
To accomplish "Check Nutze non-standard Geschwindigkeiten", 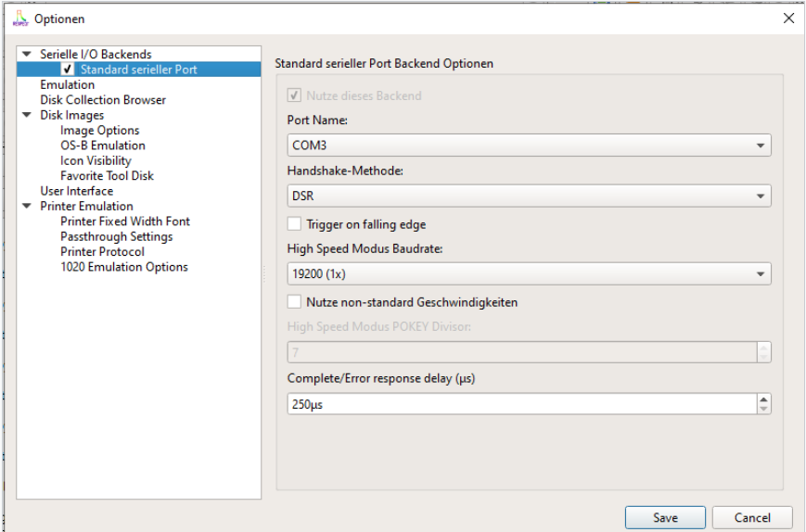I will pos(294,302).
